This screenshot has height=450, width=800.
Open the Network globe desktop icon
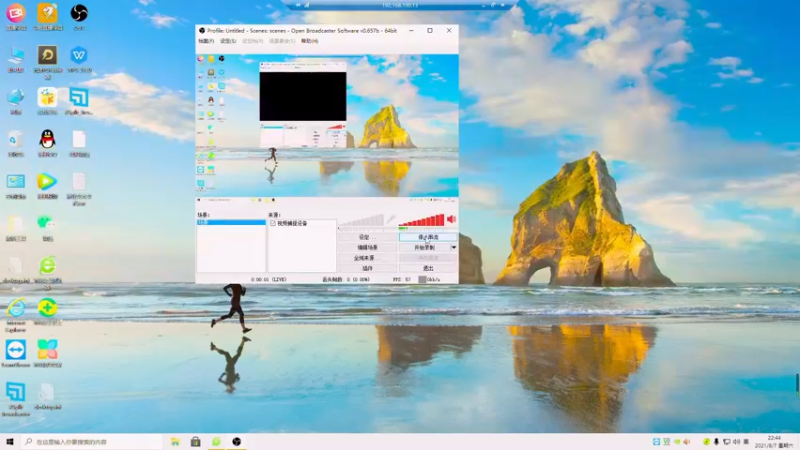click(15, 97)
